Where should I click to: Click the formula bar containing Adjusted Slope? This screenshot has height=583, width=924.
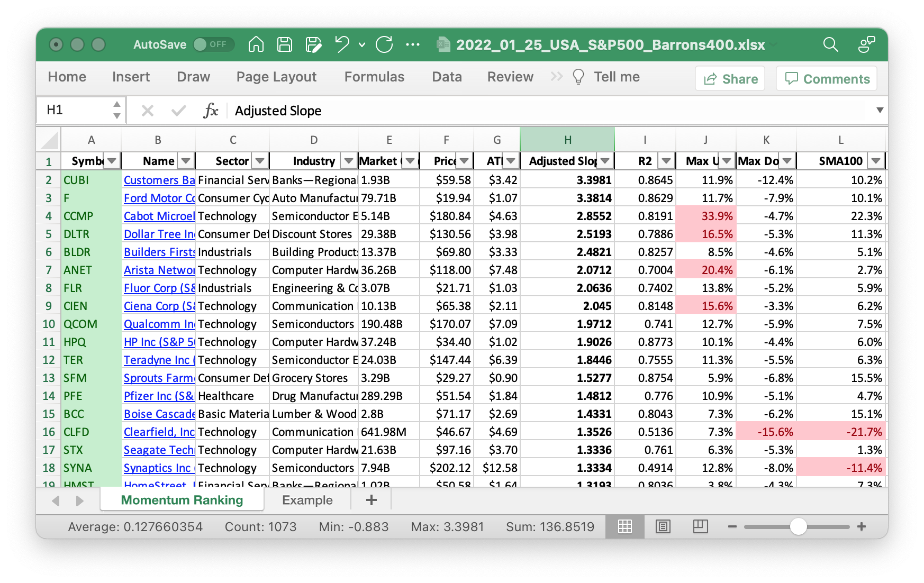click(x=550, y=111)
